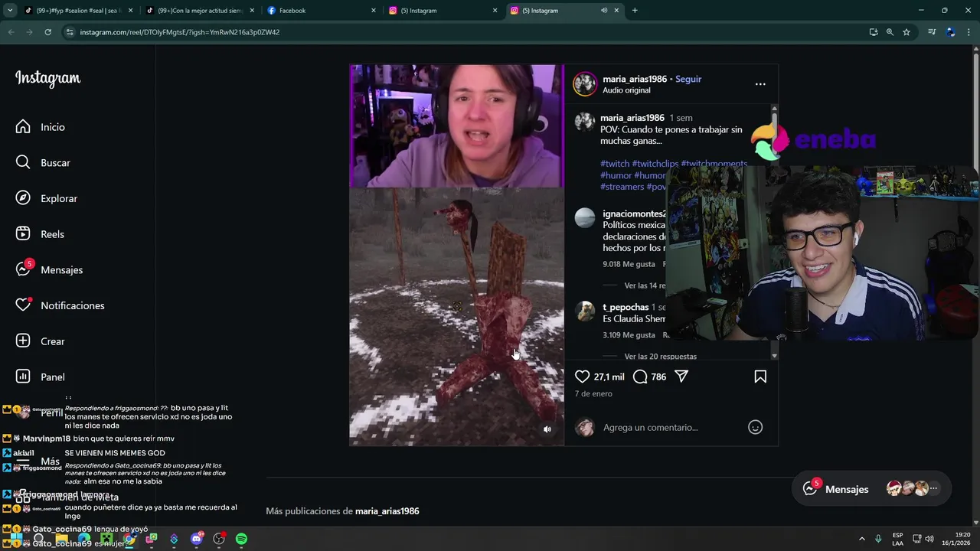980x551 pixels.
Task: Mute the reel video sound
Action: 547,429
